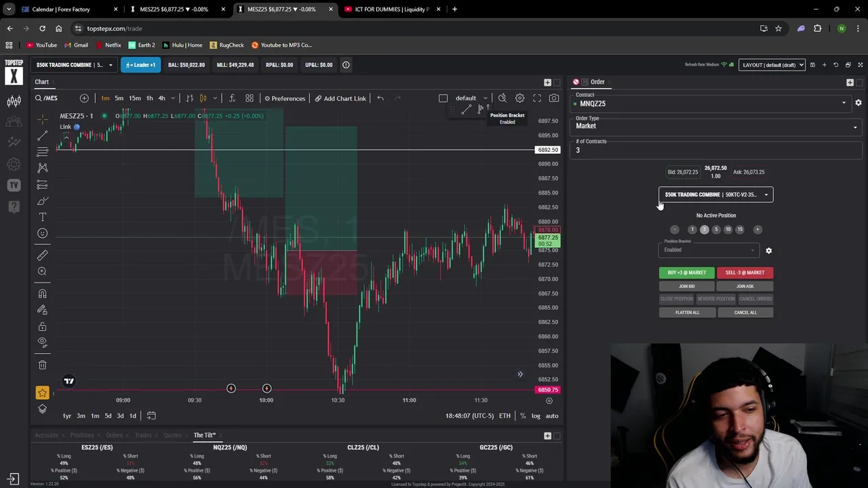
Task: Open chart settings gear icon
Action: [519, 98]
